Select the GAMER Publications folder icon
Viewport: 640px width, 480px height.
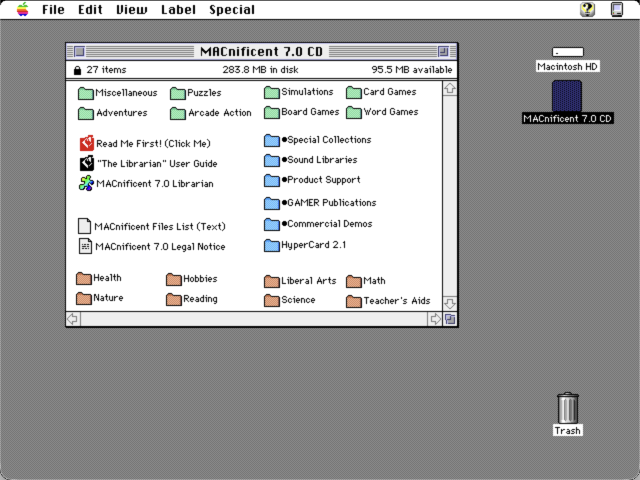click(271, 204)
